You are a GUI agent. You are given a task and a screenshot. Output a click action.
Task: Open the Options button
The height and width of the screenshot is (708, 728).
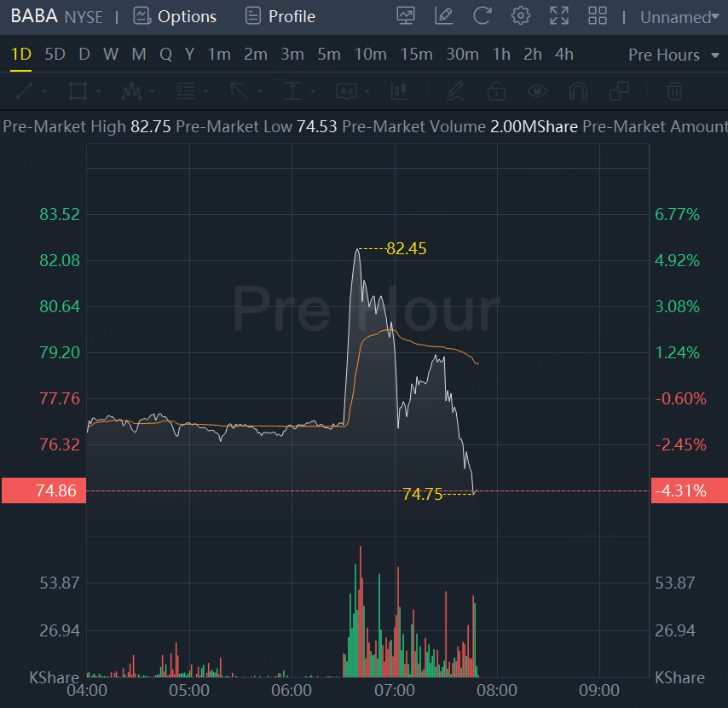point(175,16)
